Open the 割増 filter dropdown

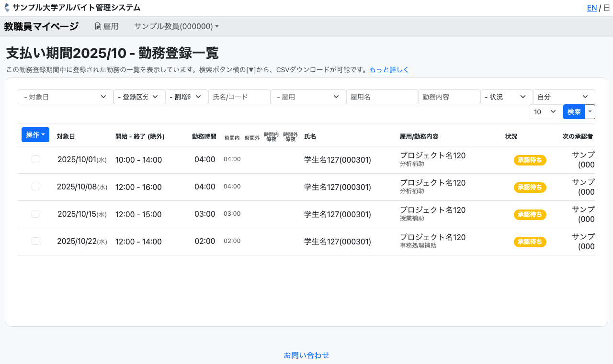tap(186, 97)
